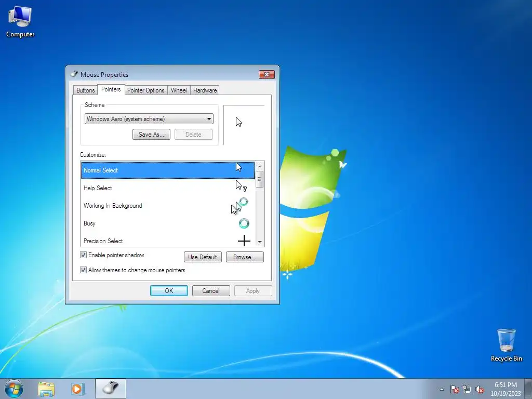
Task: Select the Working In Background row
Action: click(168, 206)
